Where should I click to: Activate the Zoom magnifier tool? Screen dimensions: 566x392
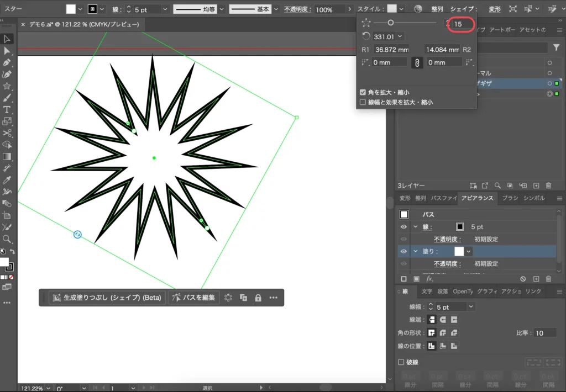click(7, 239)
